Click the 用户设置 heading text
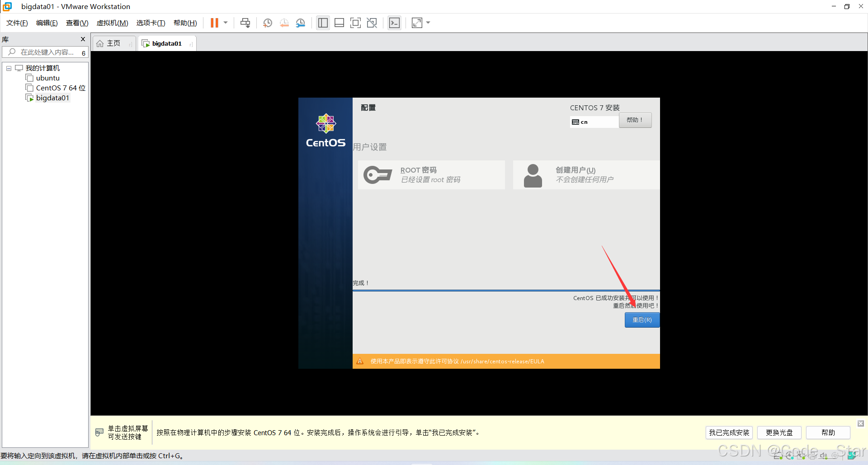868x465 pixels. pyautogui.click(x=370, y=147)
